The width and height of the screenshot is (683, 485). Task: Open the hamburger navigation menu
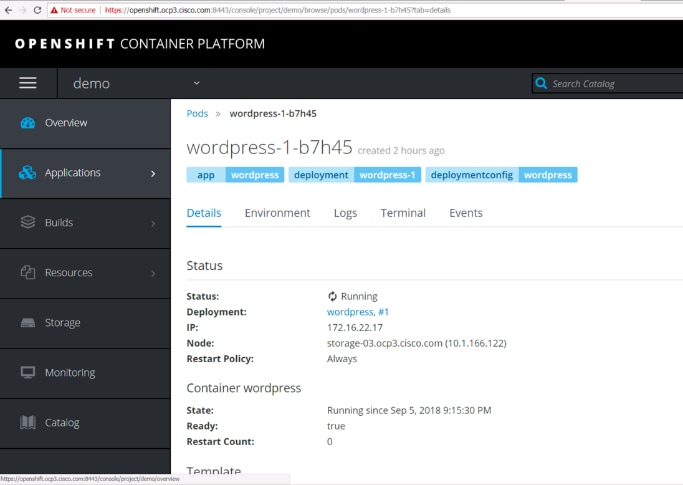click(x=27, y=83)
